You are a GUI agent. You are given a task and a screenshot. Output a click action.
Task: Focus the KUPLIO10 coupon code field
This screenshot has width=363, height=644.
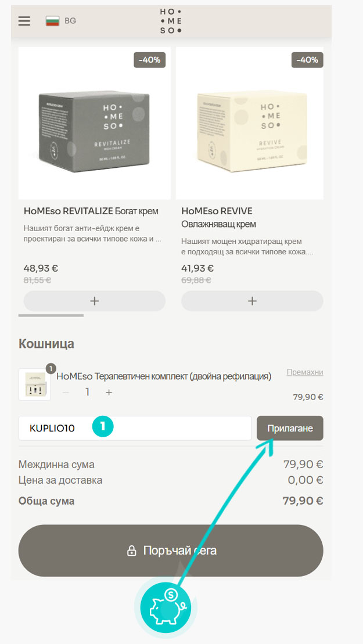point(135,429)
